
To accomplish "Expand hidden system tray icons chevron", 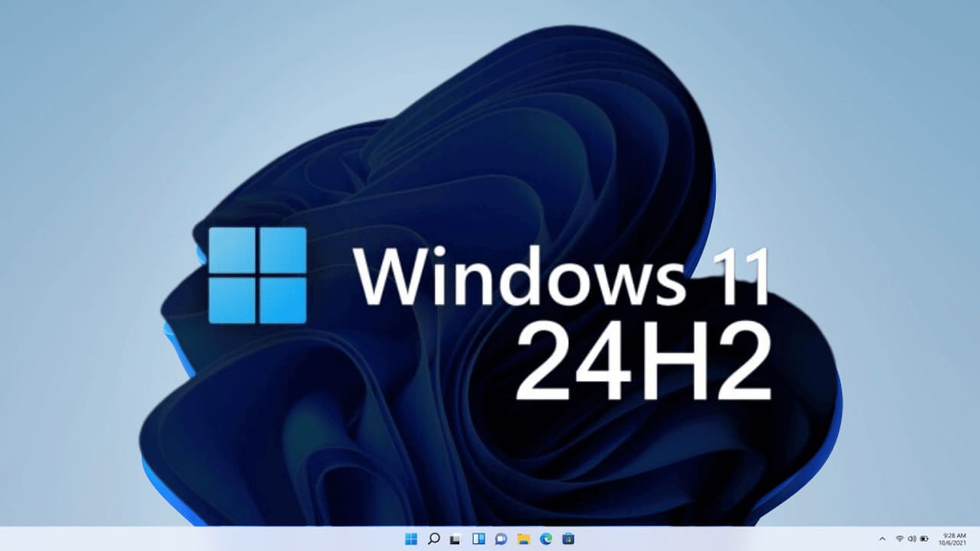I will pos(882,539).
